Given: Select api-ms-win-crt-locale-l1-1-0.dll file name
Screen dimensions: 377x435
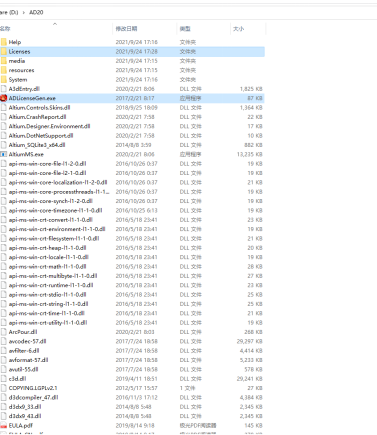Looking at the screenshot, I should (49, 257).
